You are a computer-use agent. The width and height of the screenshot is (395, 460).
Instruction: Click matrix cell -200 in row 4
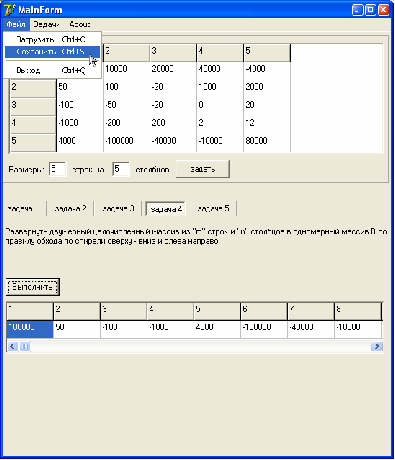click(x=127, y=124)
